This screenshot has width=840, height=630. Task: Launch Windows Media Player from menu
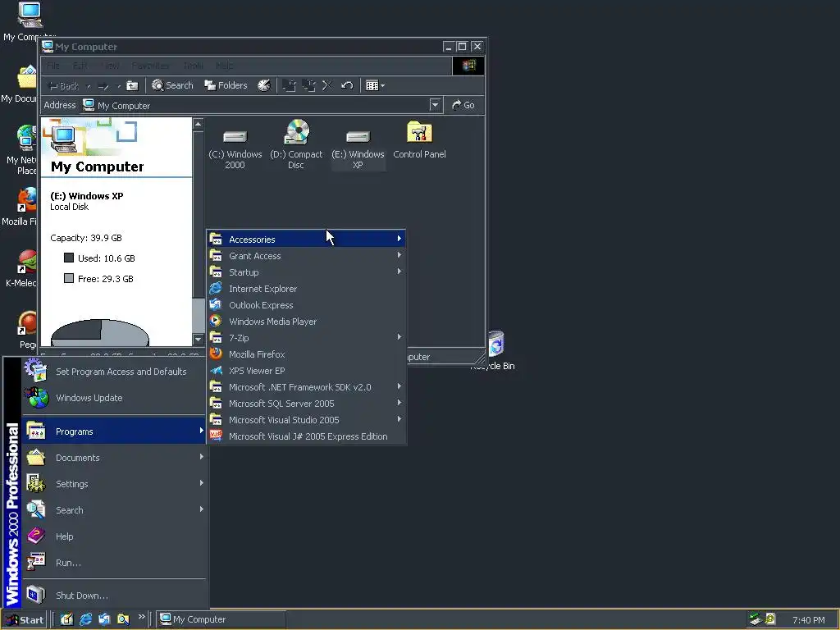click(x=307, y=322)
